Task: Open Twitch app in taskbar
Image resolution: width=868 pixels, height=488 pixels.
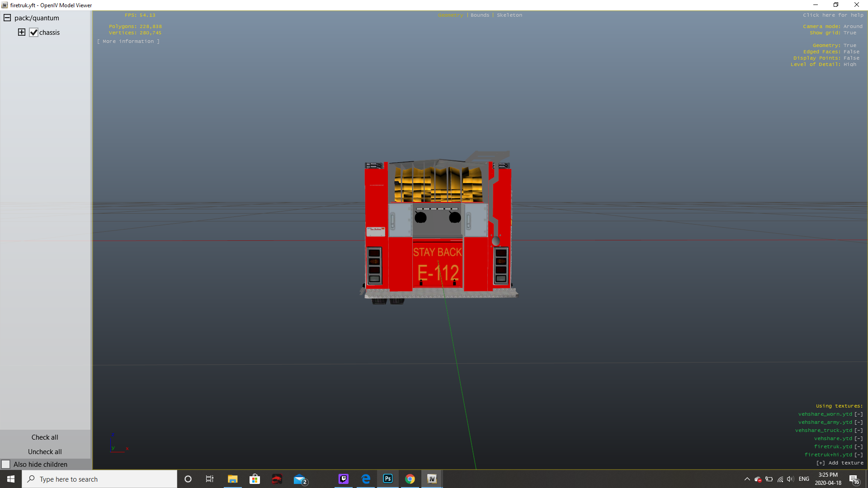Action: (x=344, y=479)
